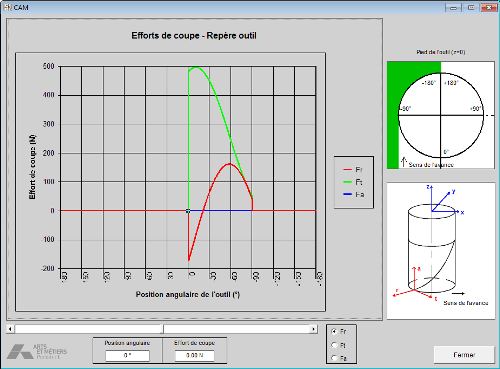The image size is (500, 369).
Task: Click the Arts et Métiers logo
Action: [x=37, y=352]
